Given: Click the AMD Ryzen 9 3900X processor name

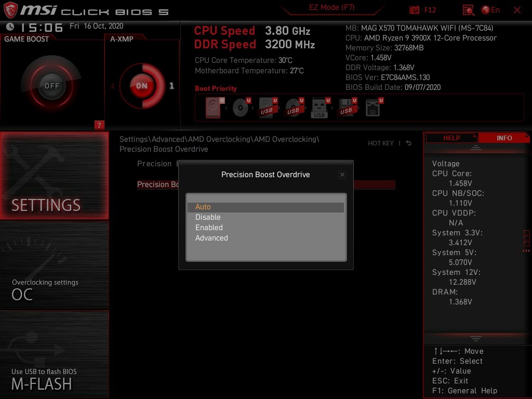Looking at the screenshot, I should [x=430, y=38].
